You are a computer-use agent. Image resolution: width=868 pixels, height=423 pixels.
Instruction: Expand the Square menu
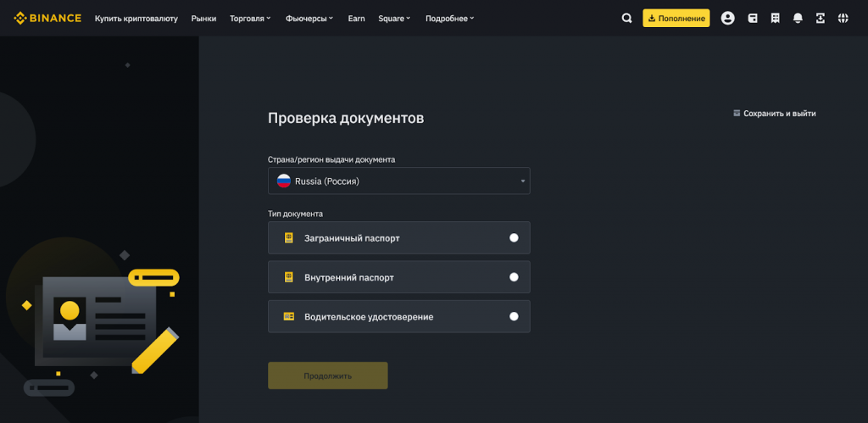pos(395,19)
